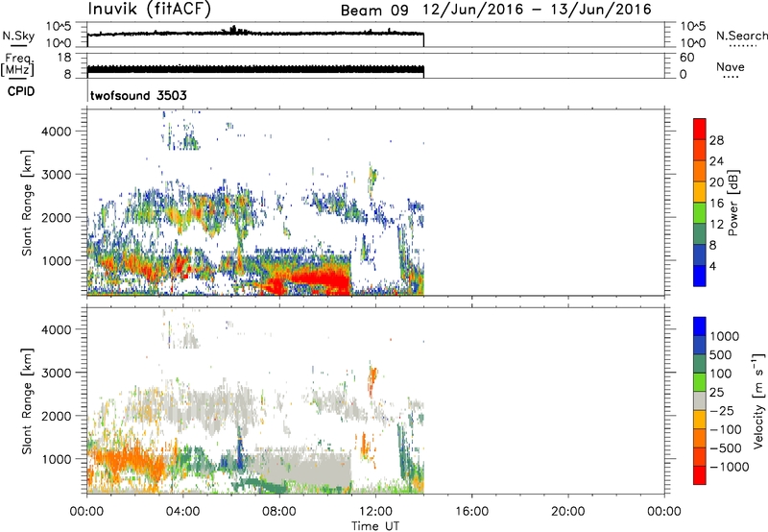Viewport: 768px width, 532px height.
Task: Click the blue top segment of Velocity colorbar
Action: pyautogui.click(x=700, y=326)
